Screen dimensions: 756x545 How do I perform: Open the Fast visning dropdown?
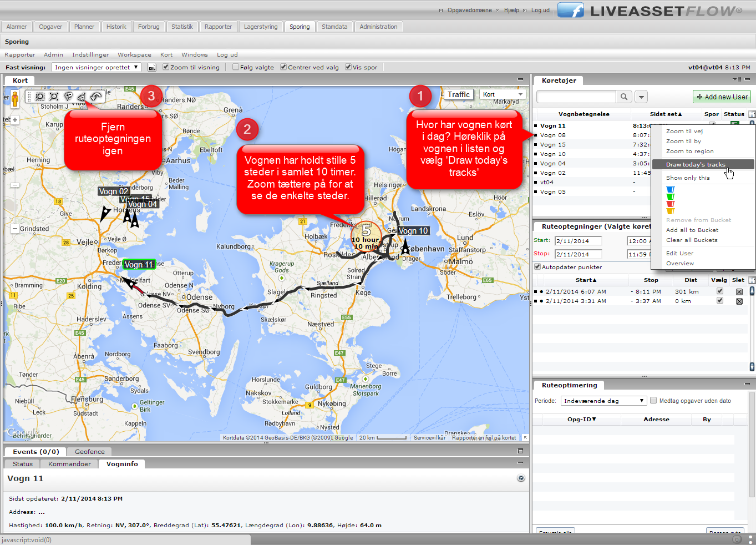coord(97,67)
